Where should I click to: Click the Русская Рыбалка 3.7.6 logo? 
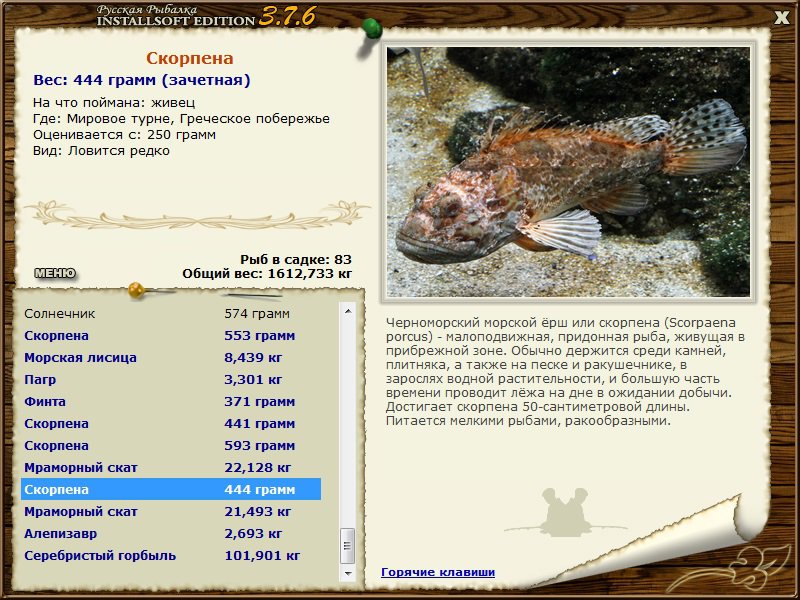(x=206, y=16)
